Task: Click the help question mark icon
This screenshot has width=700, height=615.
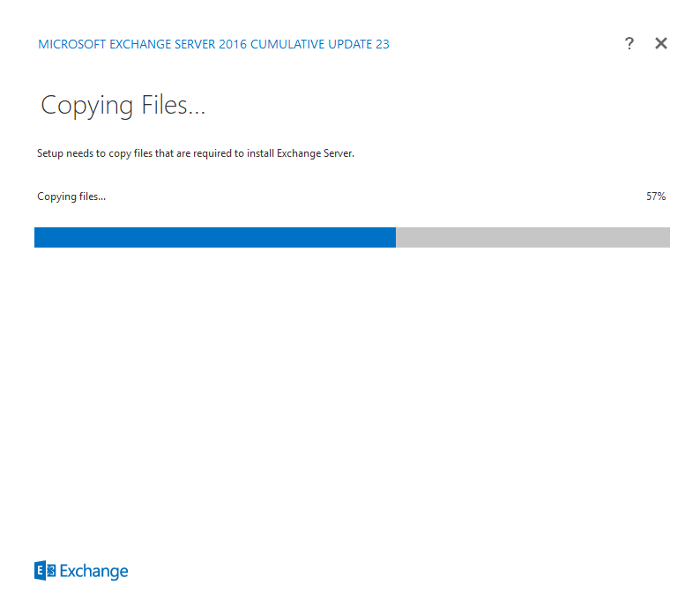Action: coord(629,44)
